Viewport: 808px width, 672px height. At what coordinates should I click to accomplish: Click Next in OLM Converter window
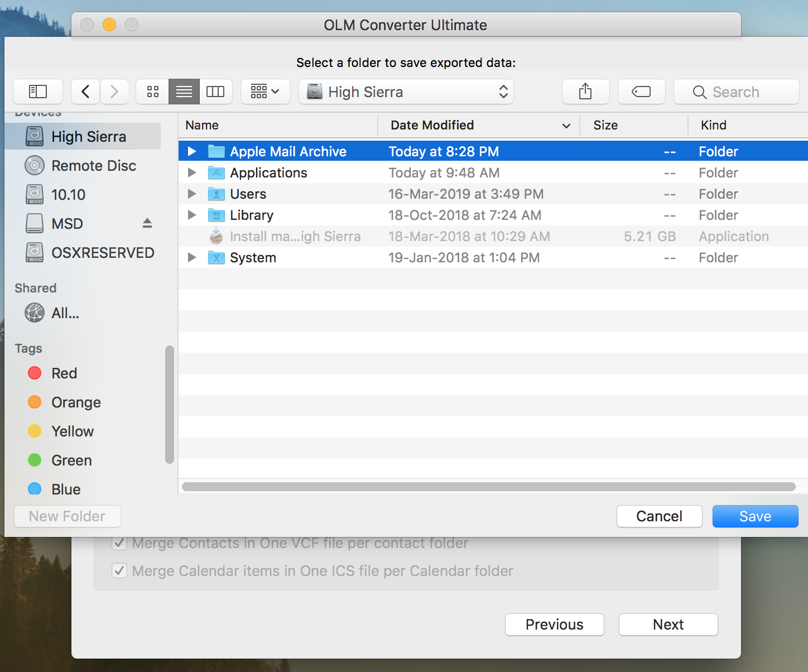(668, 625)
